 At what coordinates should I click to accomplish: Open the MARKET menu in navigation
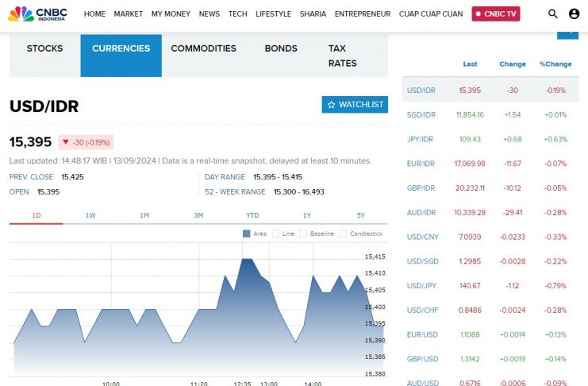(129, 14)
